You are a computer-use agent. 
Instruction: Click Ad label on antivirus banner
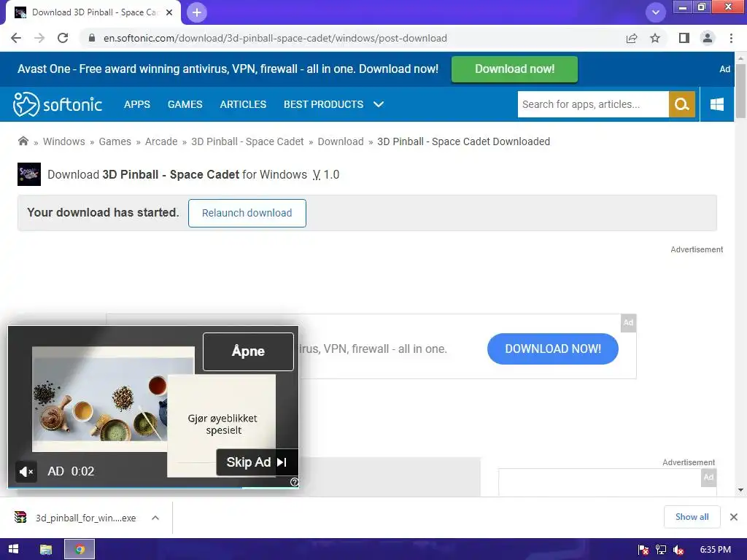click(x=628, y=322)
